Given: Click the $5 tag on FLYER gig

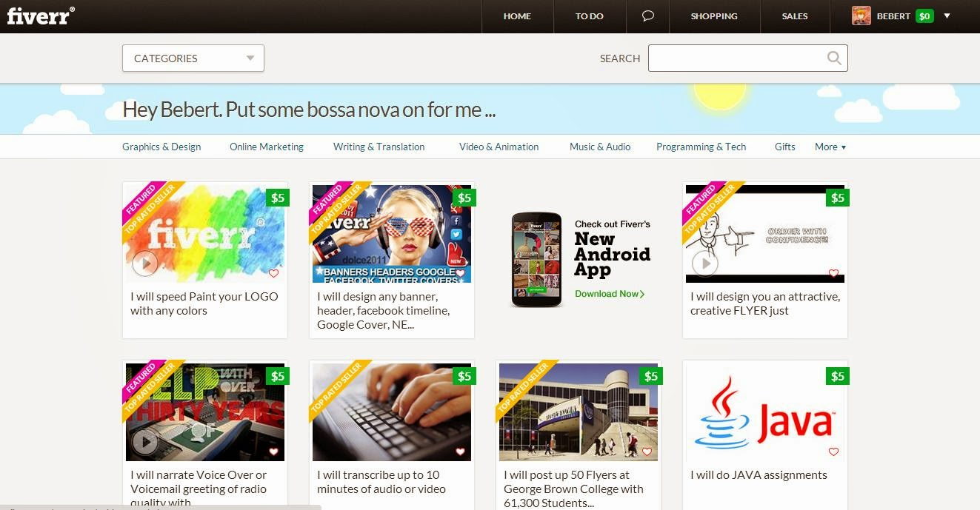Looking at the screenshot, I should tap(838, 198).
